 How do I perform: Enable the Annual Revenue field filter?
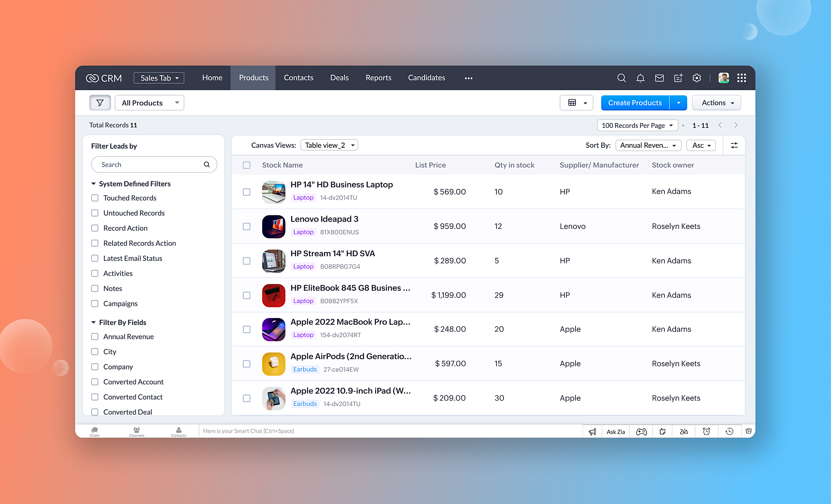click(x=95, y=337)
